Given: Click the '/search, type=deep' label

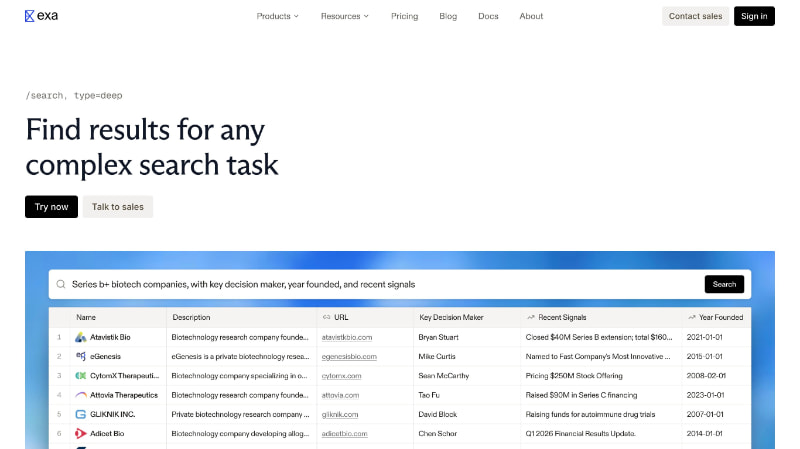Looking at the screenshot, I should [x=74, y=95].
